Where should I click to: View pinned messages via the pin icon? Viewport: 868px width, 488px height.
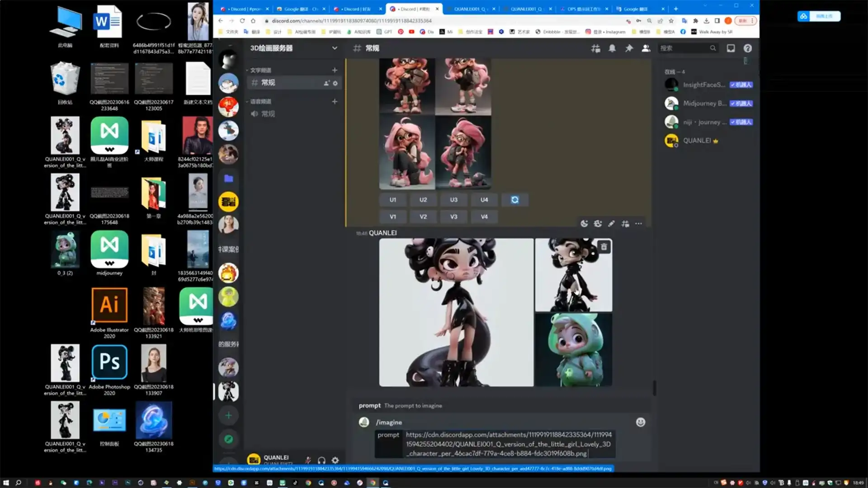coord(629,48)
